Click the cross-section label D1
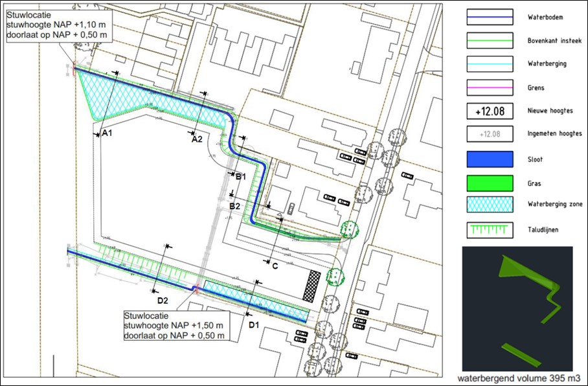The width and height of the screenshot is (588, 386). pos(254,325)
